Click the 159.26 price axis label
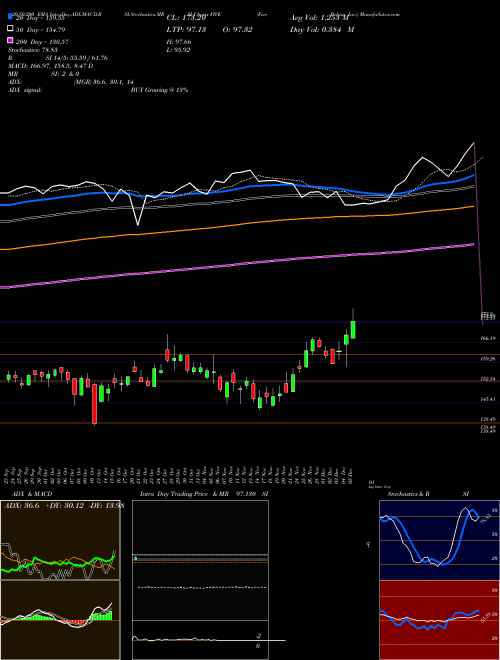Screen dimensions: 500x660 488,359
